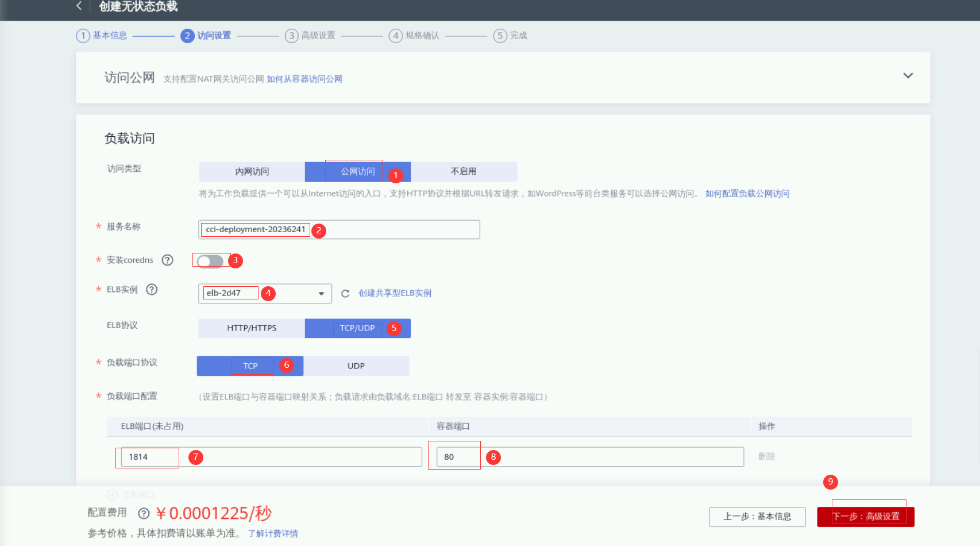Click the 操作 column header
This screenshot has height=546, width=980.
767,426
